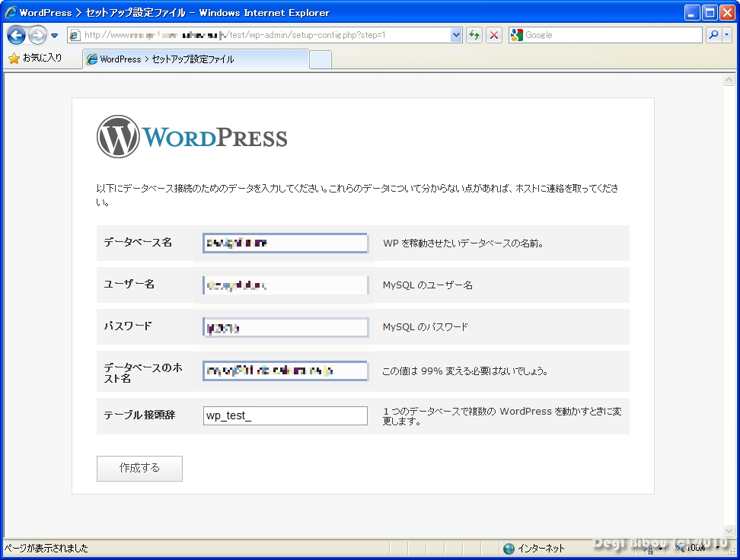
Task: Click the address bar URL field
Action: (x=264, y=35)
